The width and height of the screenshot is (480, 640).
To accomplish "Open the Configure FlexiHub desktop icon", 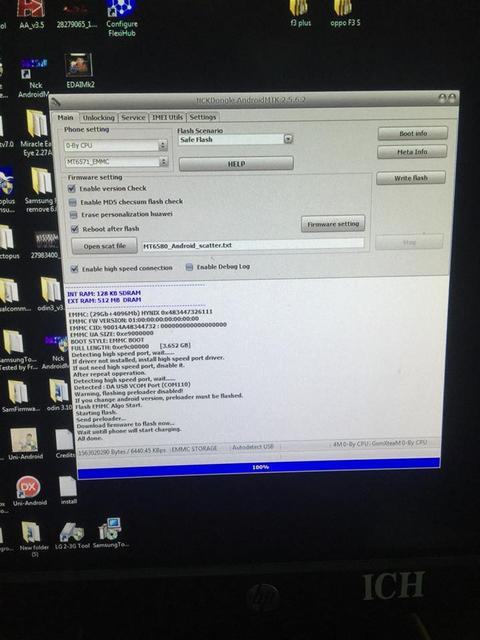I will point(122,18).
